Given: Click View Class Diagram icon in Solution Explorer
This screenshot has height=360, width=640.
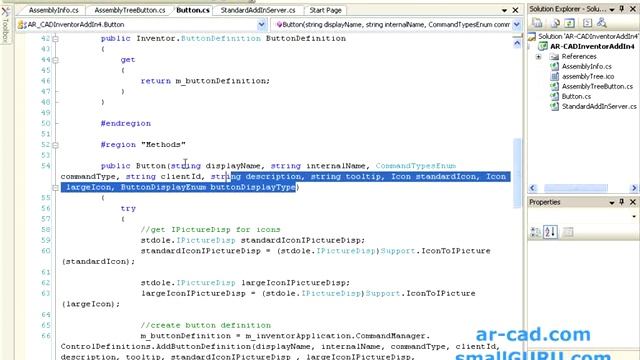Looking at the screenshot, I should pyautogui.click(x=602, y=23).
